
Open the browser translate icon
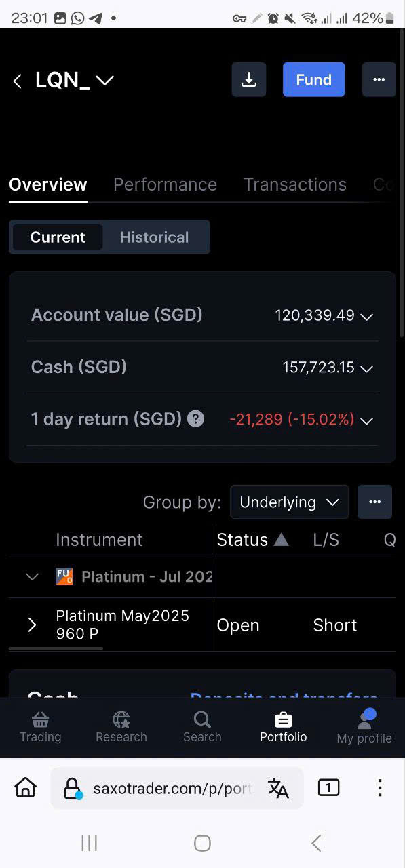tap(278, 788)
